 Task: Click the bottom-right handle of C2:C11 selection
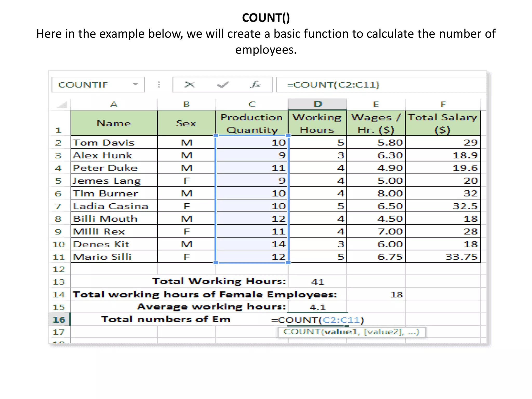(x=288, y=263)
